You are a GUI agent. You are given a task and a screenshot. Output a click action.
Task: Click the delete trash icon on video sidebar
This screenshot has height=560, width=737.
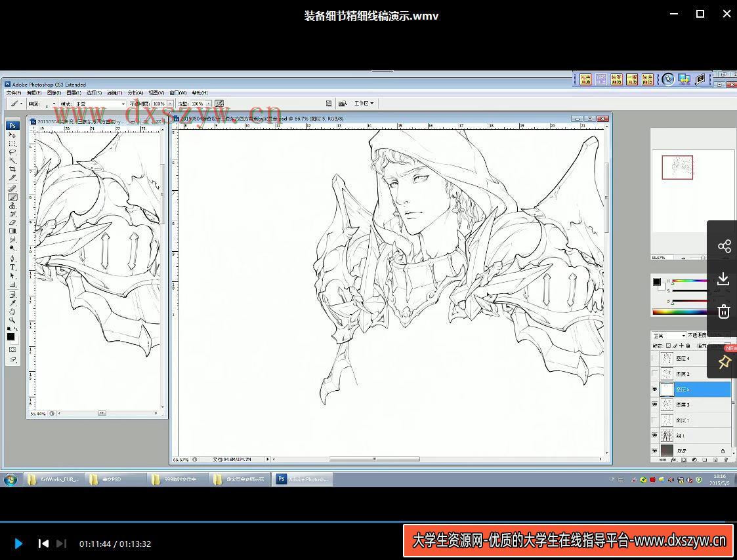click(724, 311)
